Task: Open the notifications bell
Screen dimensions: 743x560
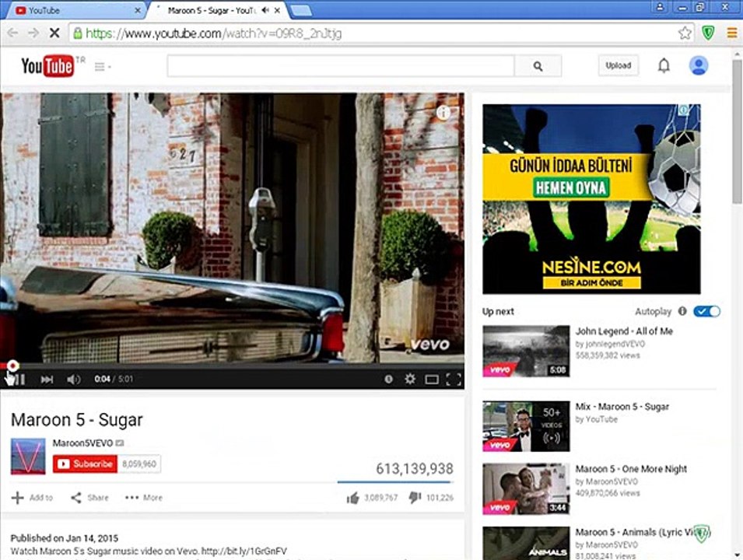Action: click(x=664, y=65)
